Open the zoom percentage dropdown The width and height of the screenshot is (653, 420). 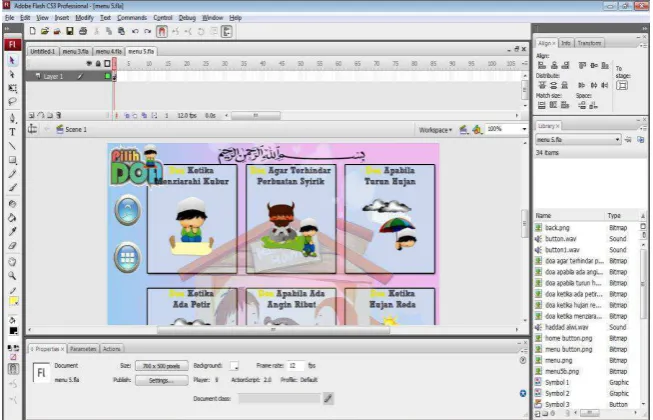[524, 129]
